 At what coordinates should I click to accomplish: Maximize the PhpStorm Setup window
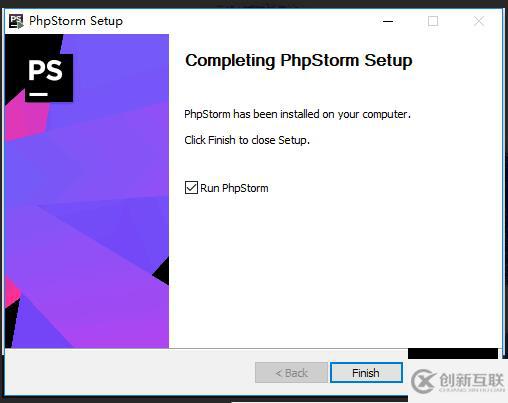tap(433, 21)
